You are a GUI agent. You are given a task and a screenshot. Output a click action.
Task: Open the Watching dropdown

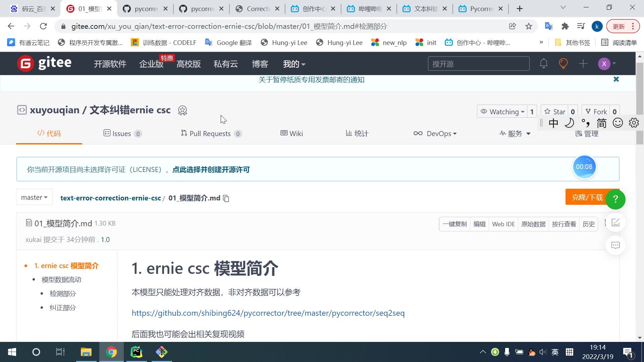click(x=502, y=112)
